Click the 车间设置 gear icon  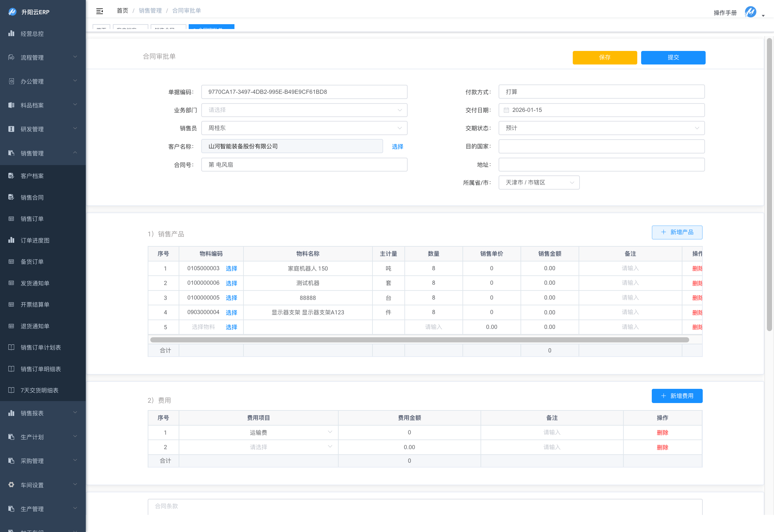click(x=11, y=485)
